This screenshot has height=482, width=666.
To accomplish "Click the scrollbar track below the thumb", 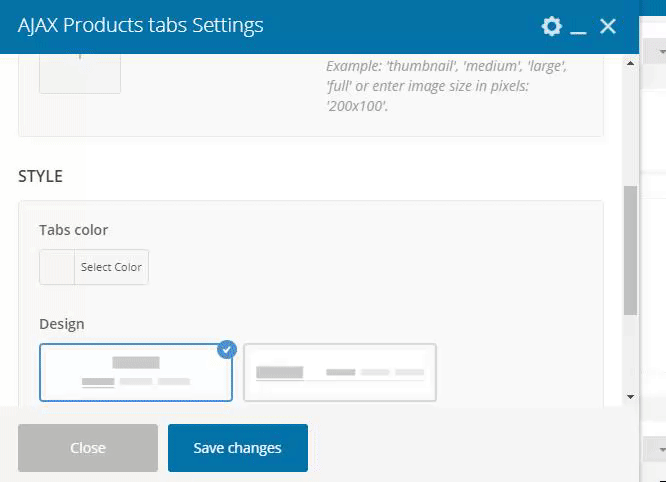I will pos(630,355).
